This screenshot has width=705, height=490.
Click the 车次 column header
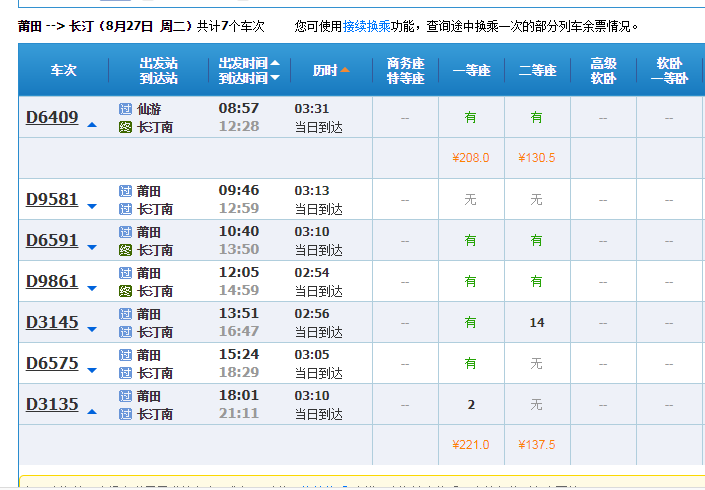point(63,70)
